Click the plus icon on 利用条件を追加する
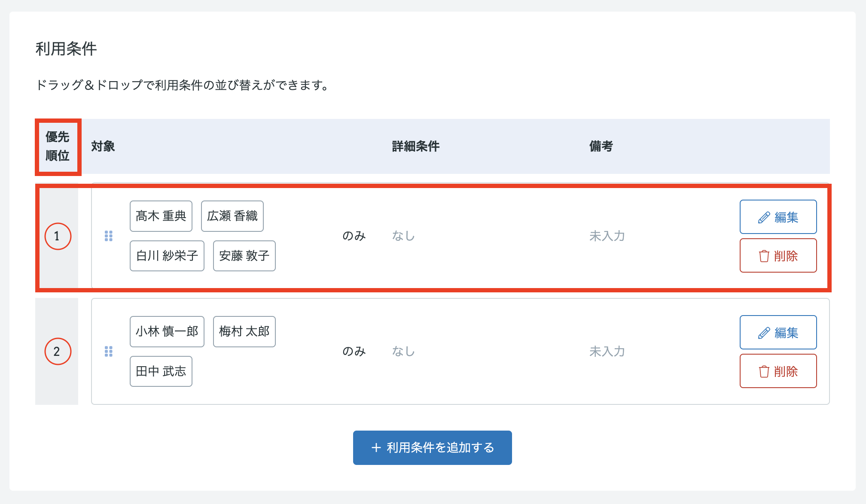The width and height of the screenshot is (866, 504). coord(376,448)
